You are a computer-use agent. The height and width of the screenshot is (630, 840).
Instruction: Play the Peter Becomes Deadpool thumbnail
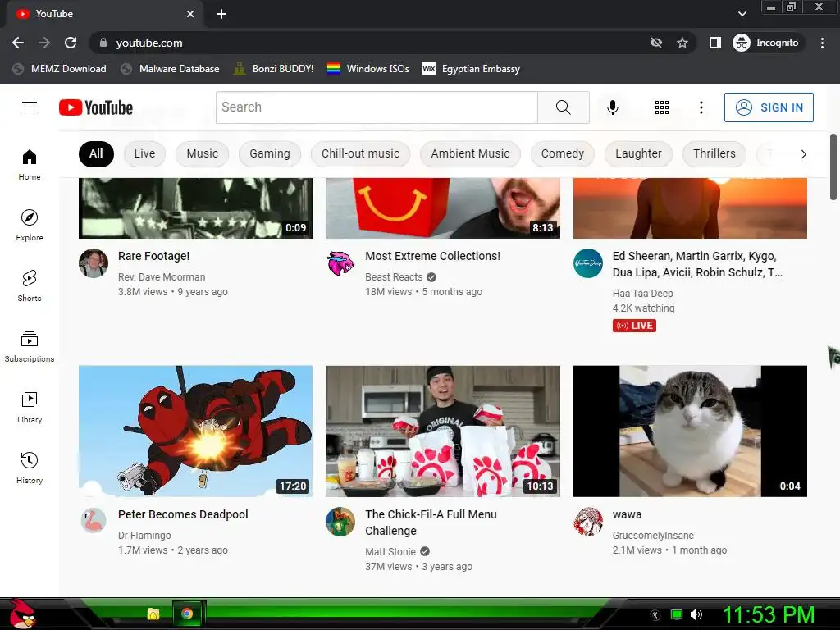click(195, 431)
